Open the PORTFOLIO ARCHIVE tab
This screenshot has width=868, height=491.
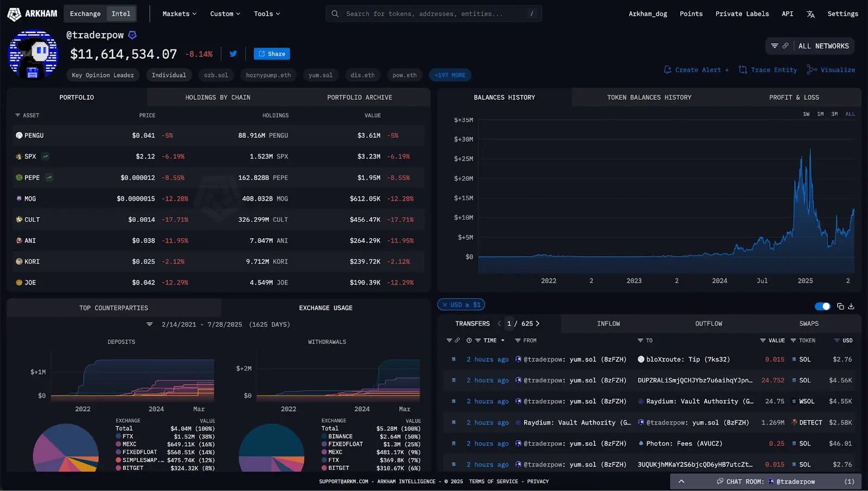360,98
